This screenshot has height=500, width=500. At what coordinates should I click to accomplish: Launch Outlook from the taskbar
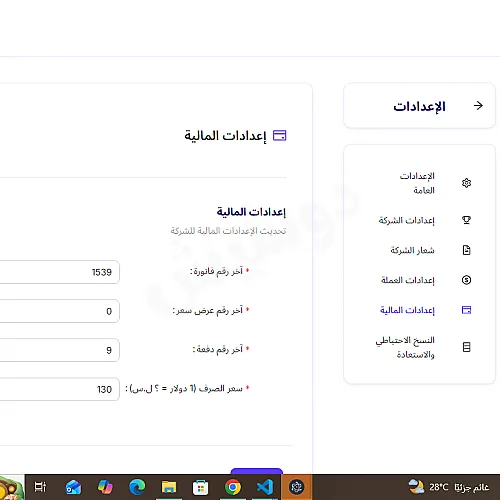click(73, 487)
